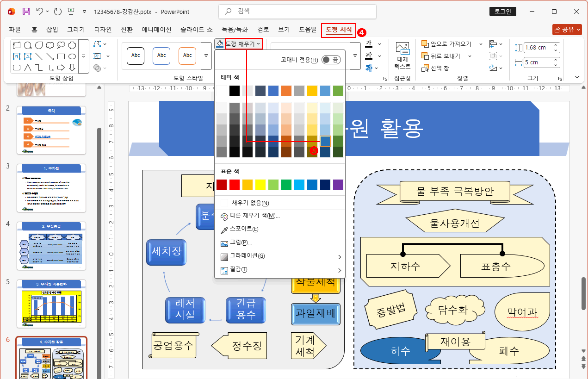
Task: Open the Alternative Text pane
Action: [x=402, y=55]
